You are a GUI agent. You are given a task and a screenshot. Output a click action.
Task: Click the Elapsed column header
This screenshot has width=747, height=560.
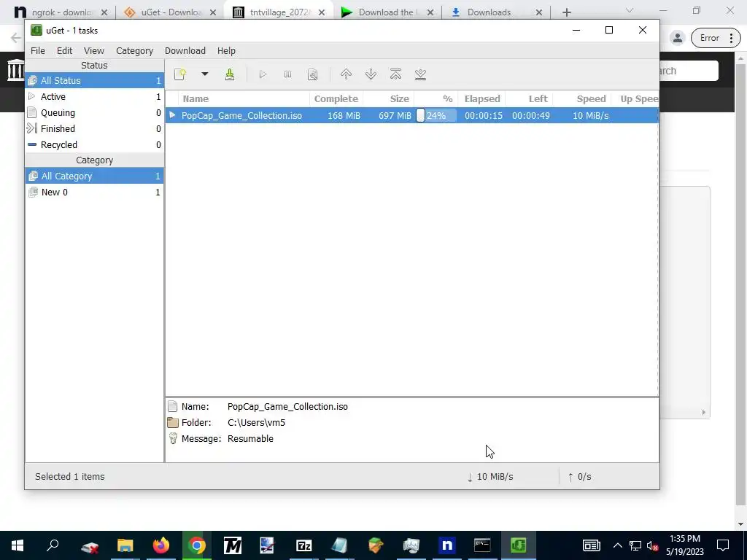481,98
